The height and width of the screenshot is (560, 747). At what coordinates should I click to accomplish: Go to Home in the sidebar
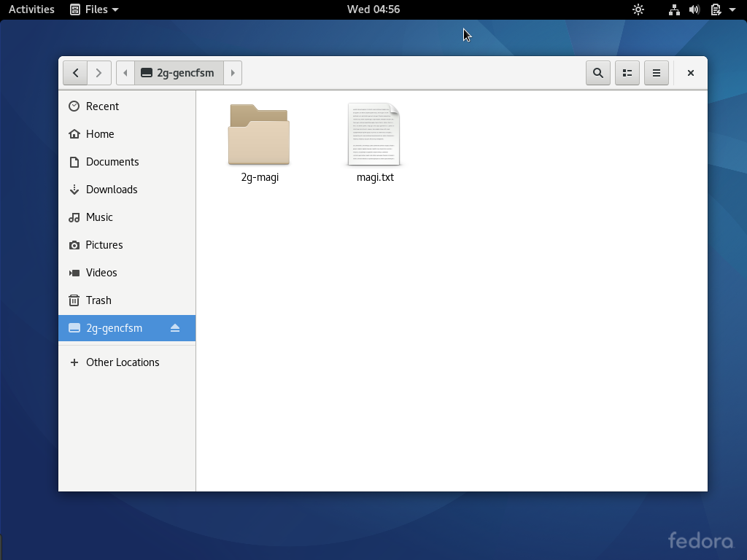point(127,134)
